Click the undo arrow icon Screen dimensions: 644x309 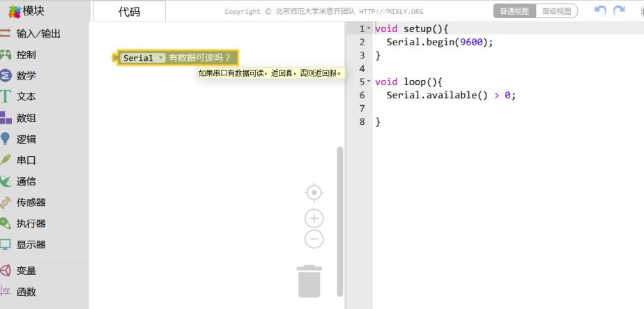[x=600, y=10]
